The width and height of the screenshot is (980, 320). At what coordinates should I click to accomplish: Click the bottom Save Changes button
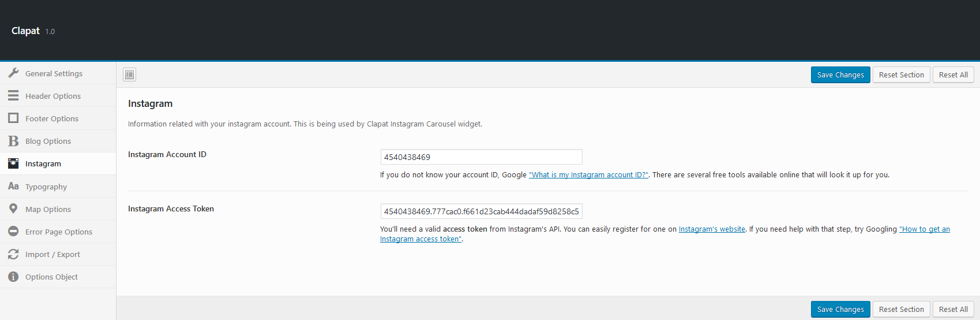[x=840, y=309]
